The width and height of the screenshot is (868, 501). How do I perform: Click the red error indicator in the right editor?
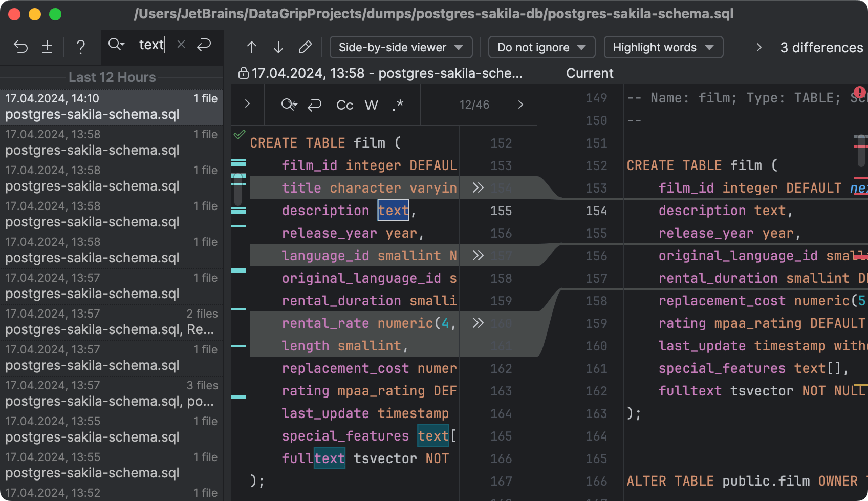pyautogui.click(x=860, y=93)
